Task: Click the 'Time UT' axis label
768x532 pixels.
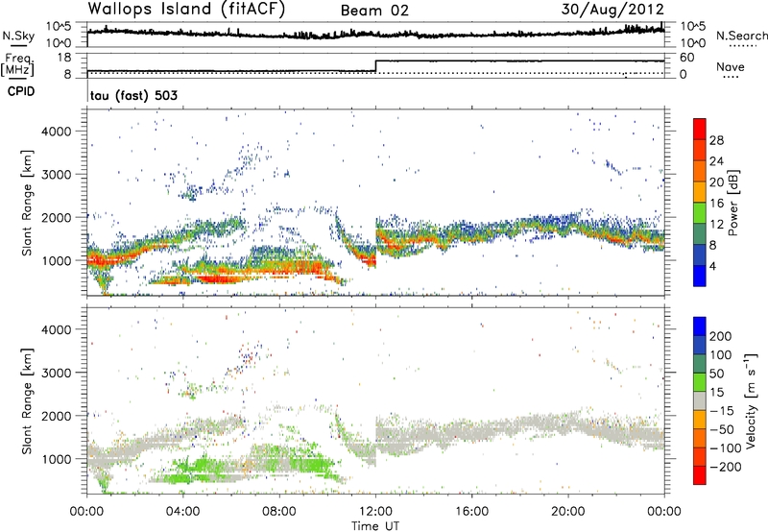Action: pos(375,526)
